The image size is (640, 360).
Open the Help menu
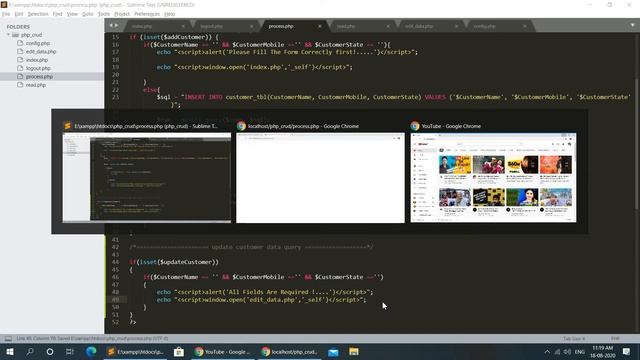pyautogui.click(x=169, y=14)
